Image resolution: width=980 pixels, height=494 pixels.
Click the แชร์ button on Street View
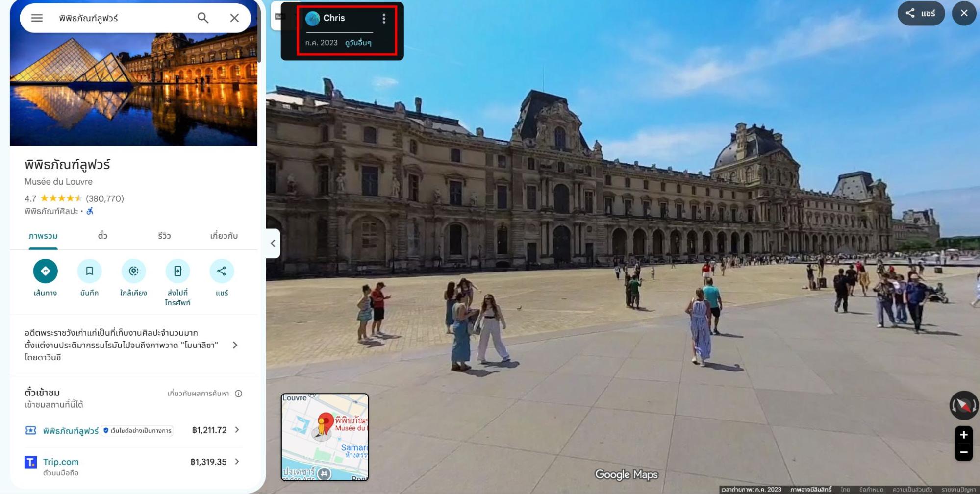pyautogui.click(x=921, y=13)
